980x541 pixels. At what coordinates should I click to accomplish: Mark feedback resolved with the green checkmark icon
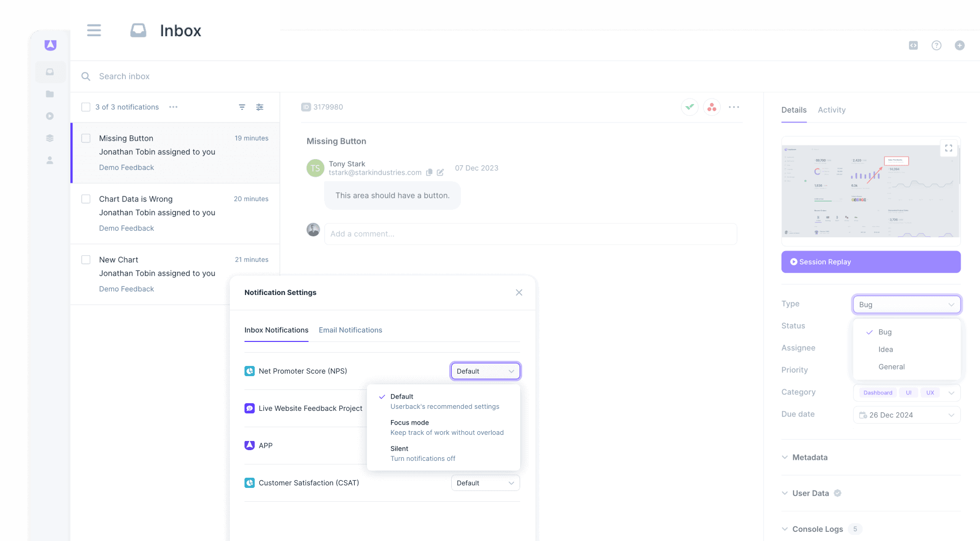[x=690, y=107]
